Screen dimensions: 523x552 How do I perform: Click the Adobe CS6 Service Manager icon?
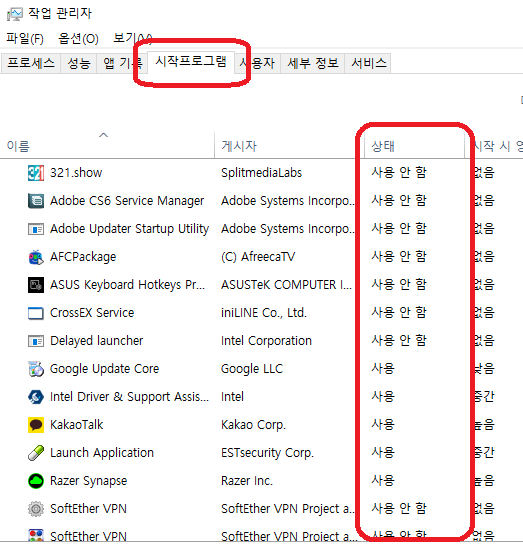pyautogui.click(x=36, y=201)
